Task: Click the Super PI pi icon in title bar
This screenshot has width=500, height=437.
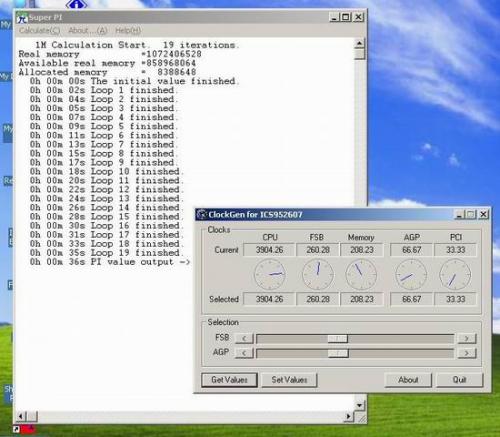Action: click(x=22, y=18)
